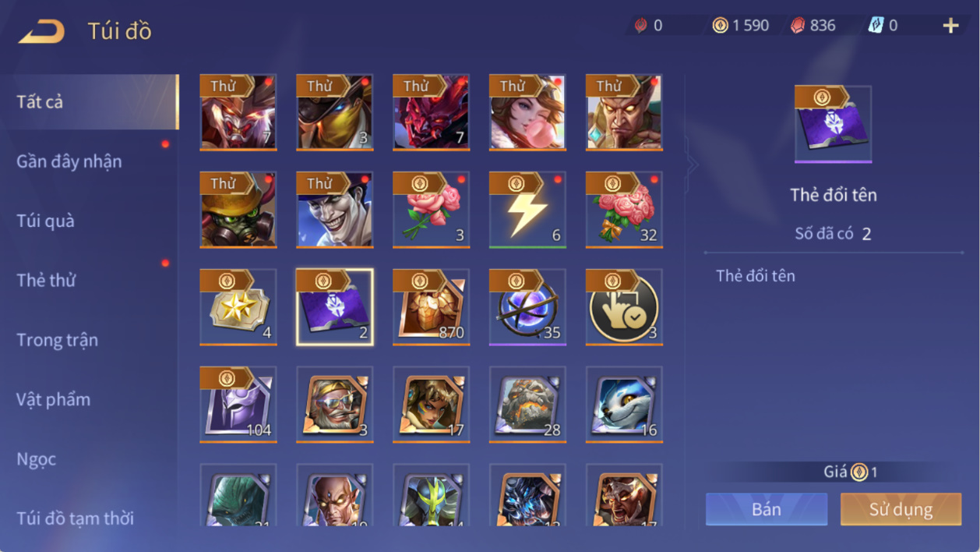Viewport: 980px width, 552px height.
Task: Select the crossed-out orb item with count 35
Action: coord(527,307)
